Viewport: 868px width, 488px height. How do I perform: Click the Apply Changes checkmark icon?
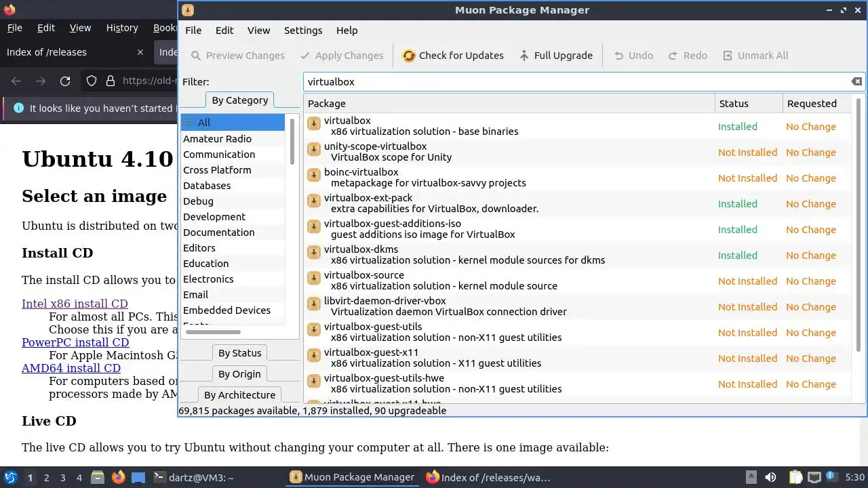305,56
